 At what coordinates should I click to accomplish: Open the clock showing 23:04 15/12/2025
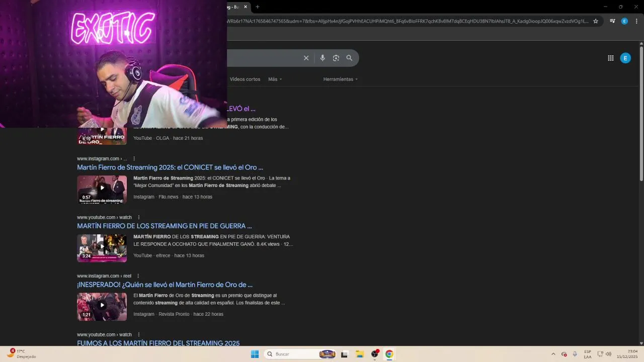pyautogui.click(x=628, y=354)
